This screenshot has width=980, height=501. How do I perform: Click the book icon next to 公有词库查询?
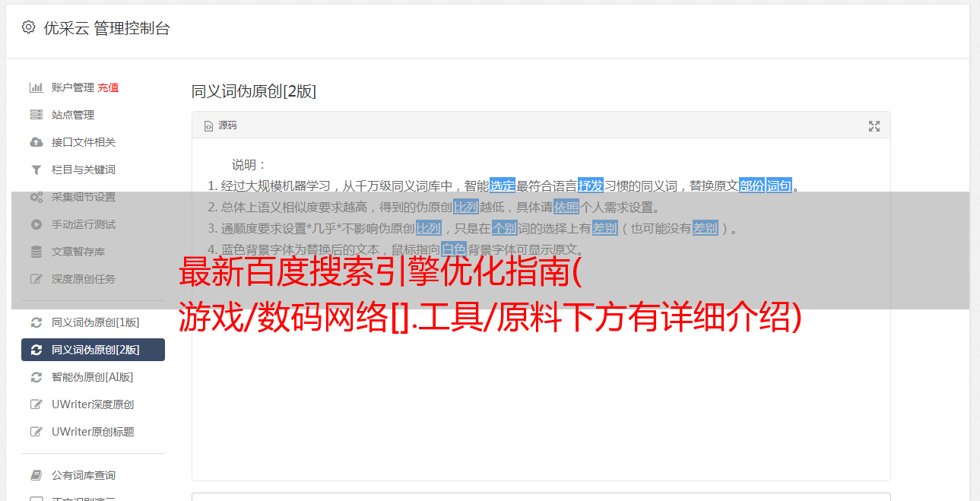[36, 475]
